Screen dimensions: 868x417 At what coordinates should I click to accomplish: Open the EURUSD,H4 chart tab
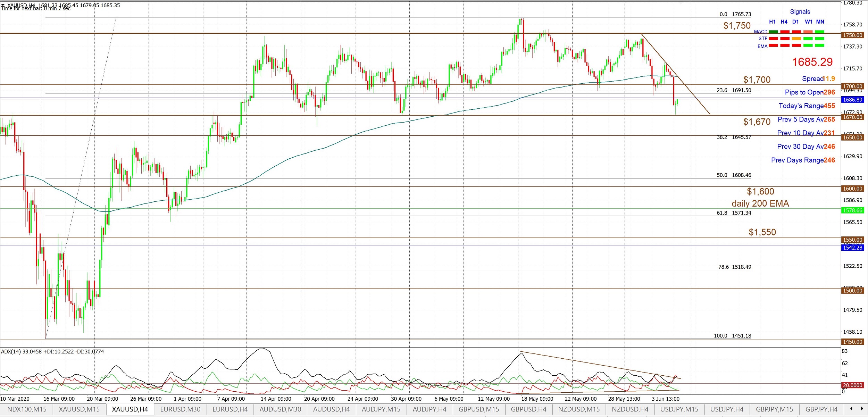(x=230, y=409)
